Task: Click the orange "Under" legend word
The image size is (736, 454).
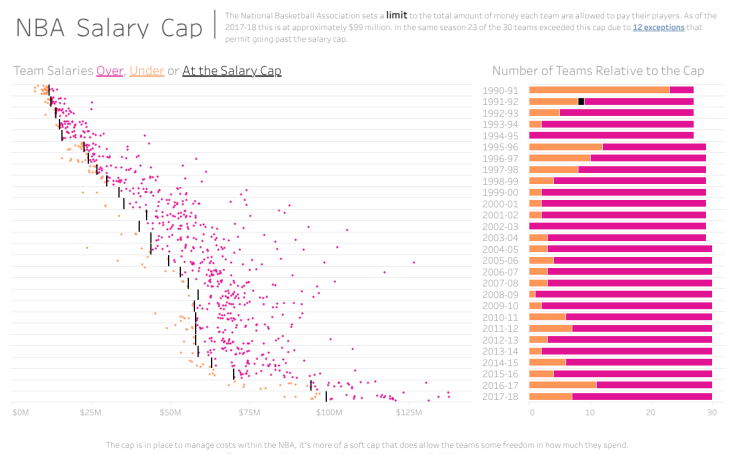Action: 146,71
